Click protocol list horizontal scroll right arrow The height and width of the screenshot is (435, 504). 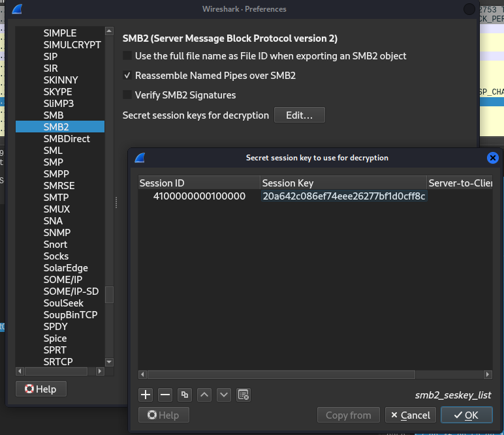click(100, 371)
